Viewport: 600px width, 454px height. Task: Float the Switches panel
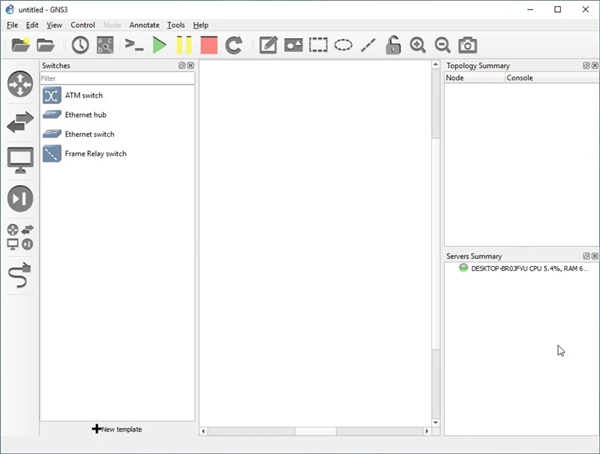(x=182, y=65)
